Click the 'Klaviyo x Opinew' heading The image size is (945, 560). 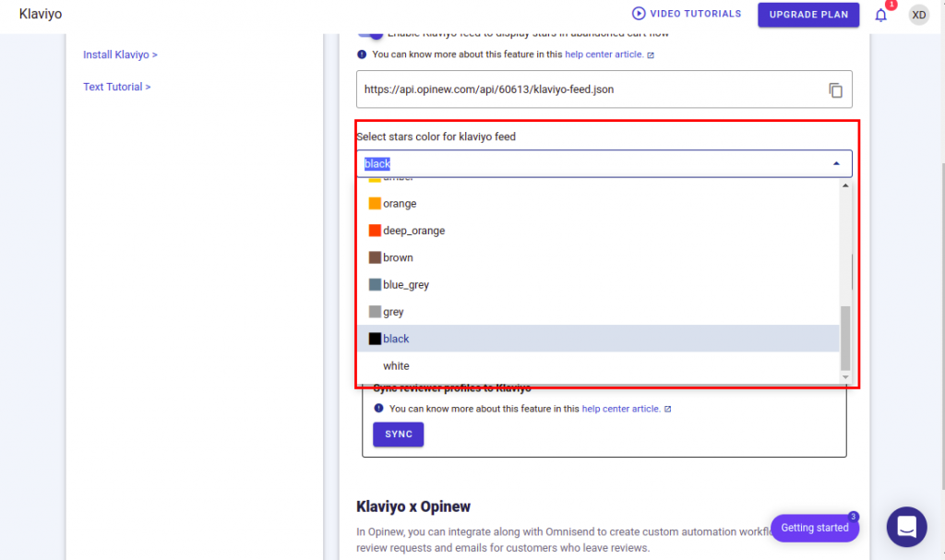(413, 506)
